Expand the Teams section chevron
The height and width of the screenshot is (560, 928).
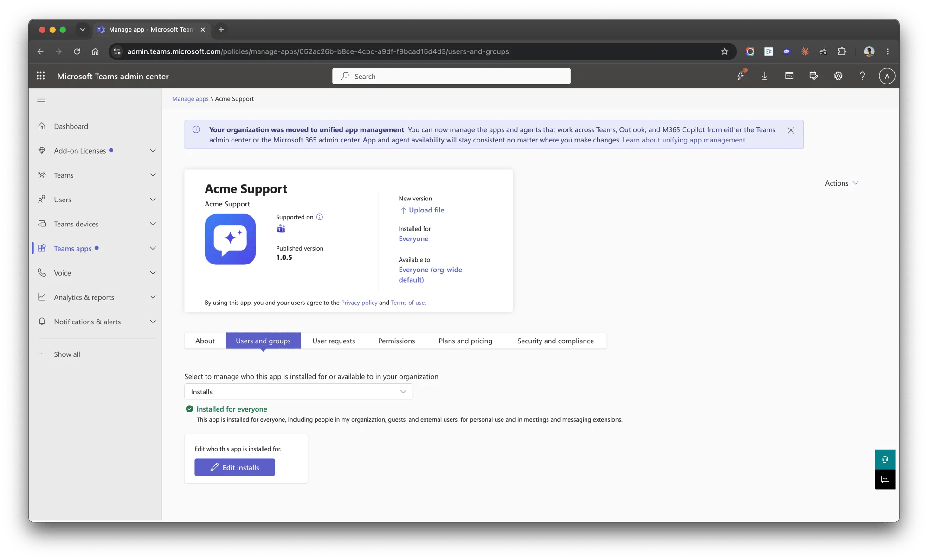(153, 175)
